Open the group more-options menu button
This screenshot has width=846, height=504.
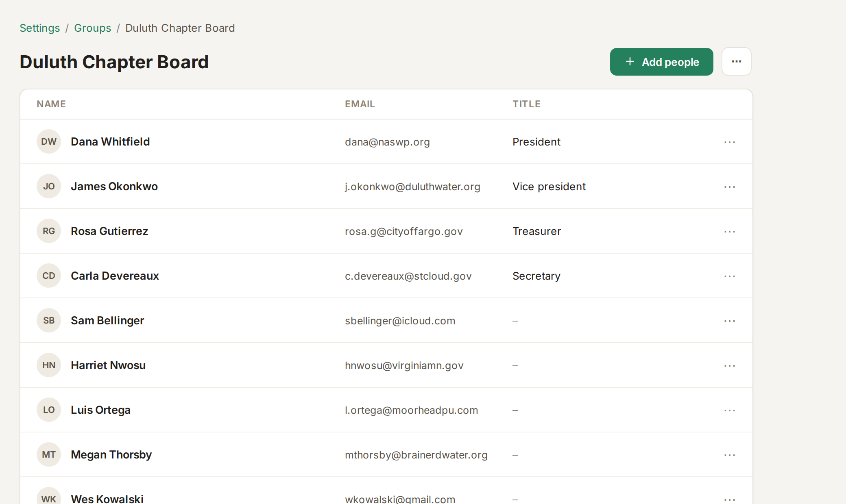(736, 62)
